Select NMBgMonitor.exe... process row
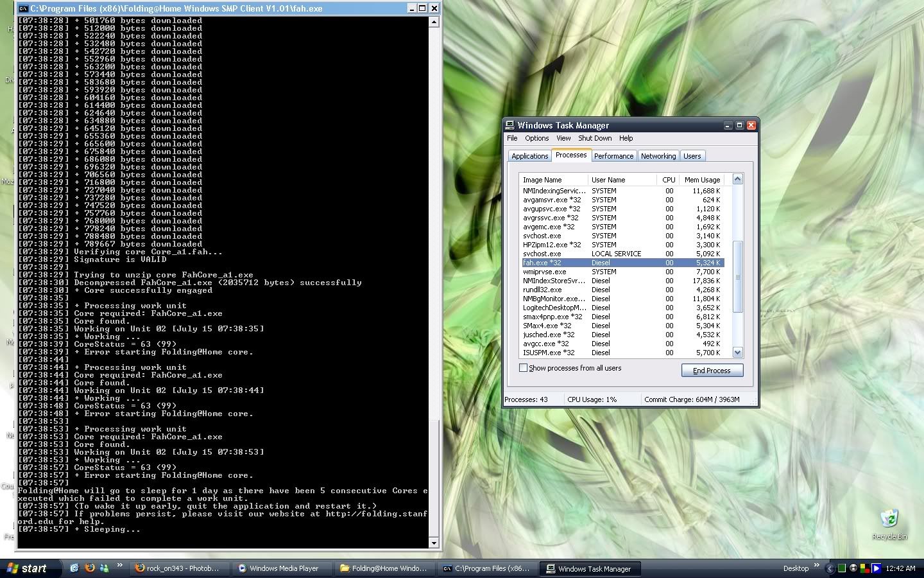 622,299
